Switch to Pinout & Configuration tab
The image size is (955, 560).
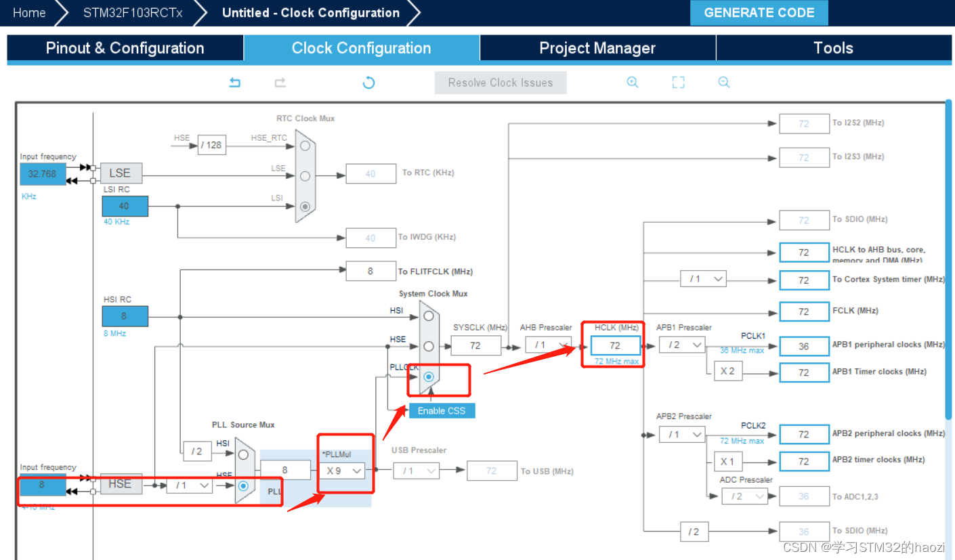point(125,48)
